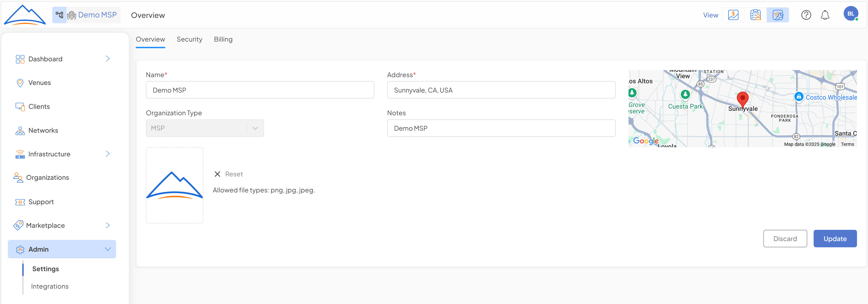Expand the Dashboard submenu chevron
Image resolution: width=868 pixels, height=304 pixels.
click(x=108, y=59)
